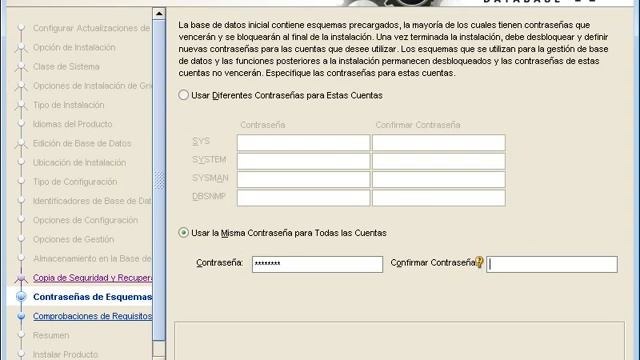Click the Edición de Base de Datos marker
Viewport: 640px width, 360px height.
[x=21, y=144]
